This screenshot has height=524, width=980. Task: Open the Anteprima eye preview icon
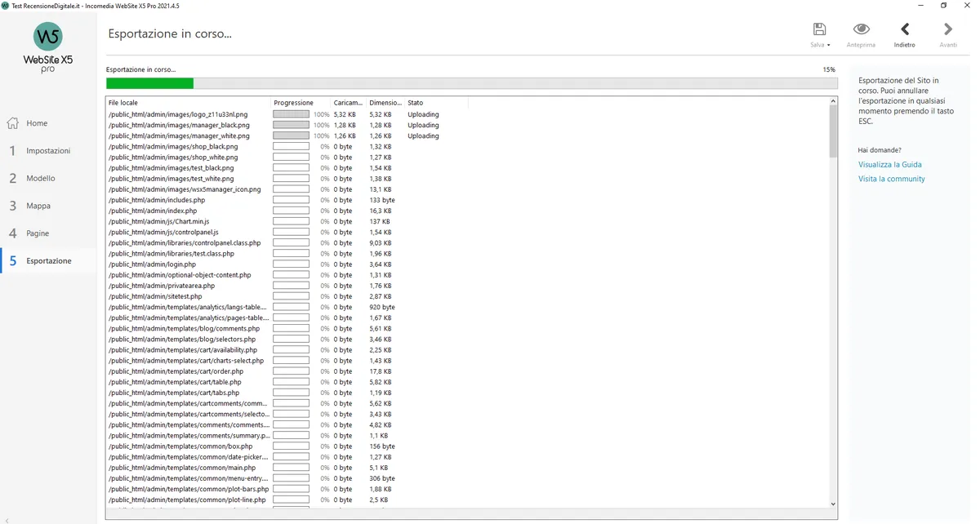coord(861,29)
